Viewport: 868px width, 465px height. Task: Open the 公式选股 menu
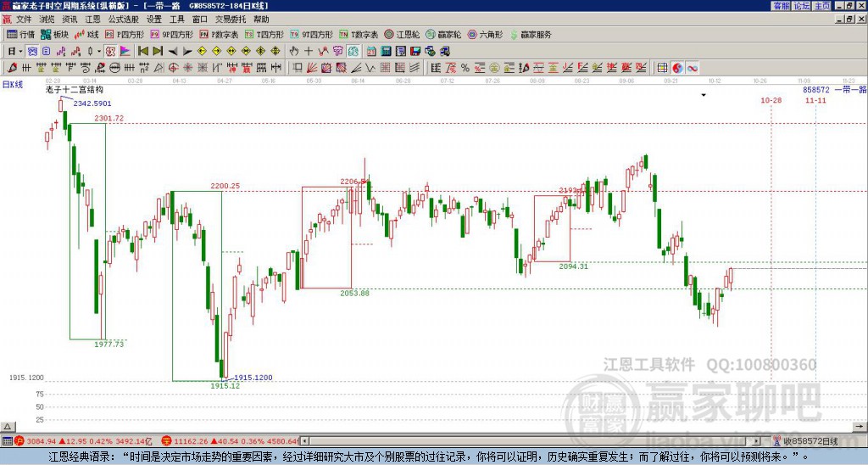(124, 20)
